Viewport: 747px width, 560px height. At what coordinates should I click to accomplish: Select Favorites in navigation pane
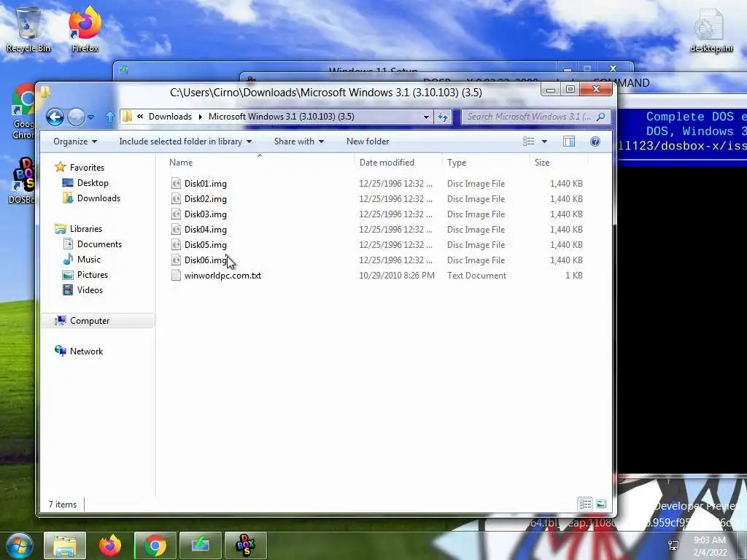87,168
